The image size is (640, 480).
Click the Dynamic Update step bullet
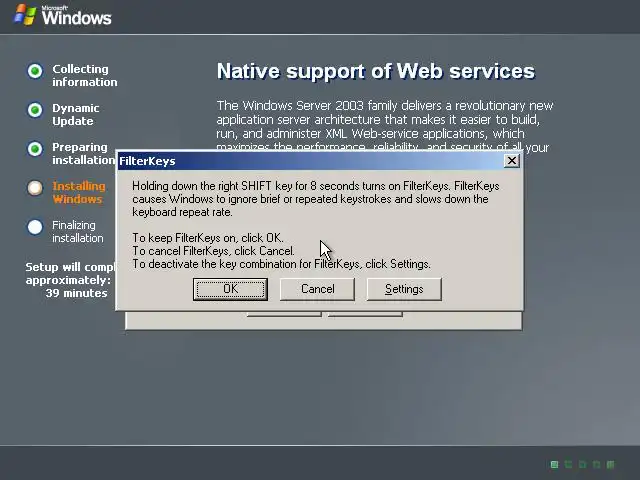coord(35,110)
